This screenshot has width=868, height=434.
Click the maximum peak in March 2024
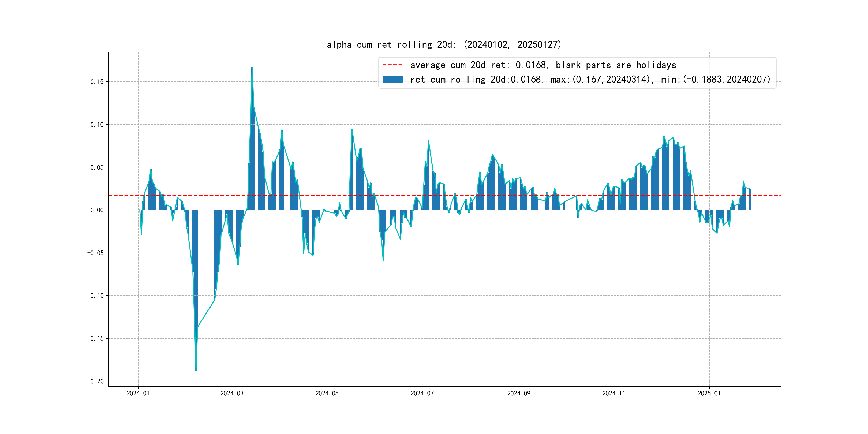pos(252,68)
